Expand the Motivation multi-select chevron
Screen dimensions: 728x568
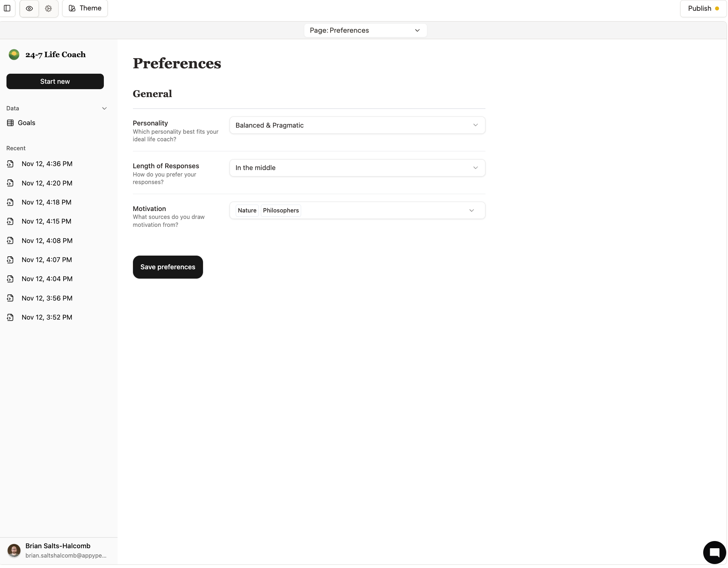point(471,211)
